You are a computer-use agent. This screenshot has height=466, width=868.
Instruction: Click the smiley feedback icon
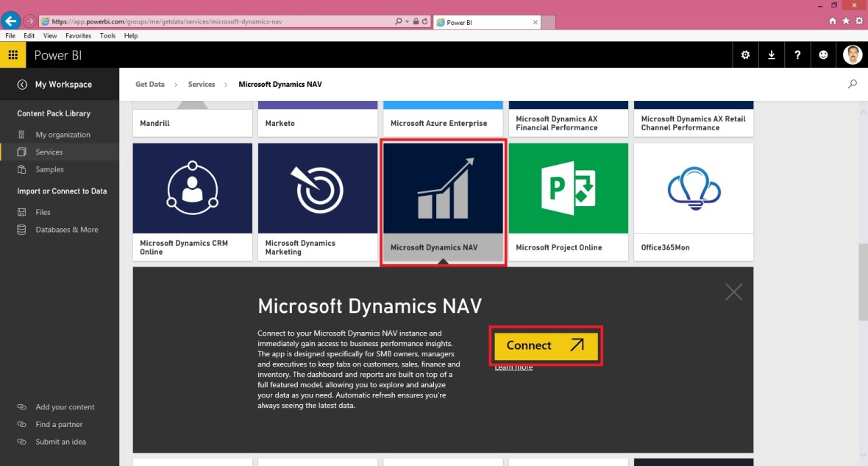[823, 54]
